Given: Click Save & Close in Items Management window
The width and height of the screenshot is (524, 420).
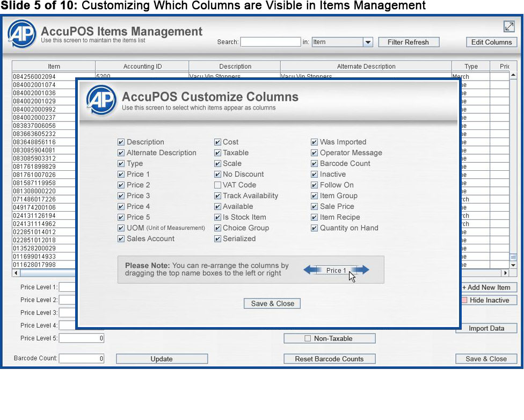Looking at the screenshot, I should pos(486,359).
